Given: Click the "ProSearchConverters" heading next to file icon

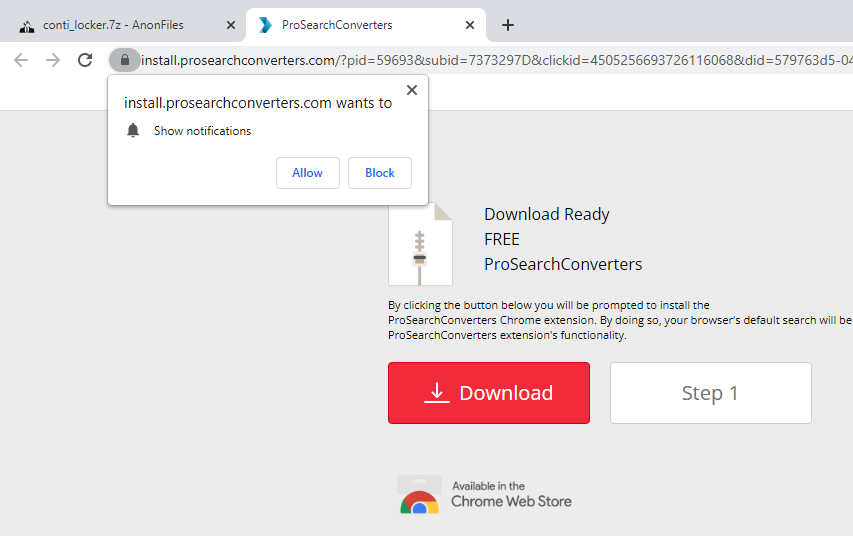Looking at the screenshot, I should point(563,264).
